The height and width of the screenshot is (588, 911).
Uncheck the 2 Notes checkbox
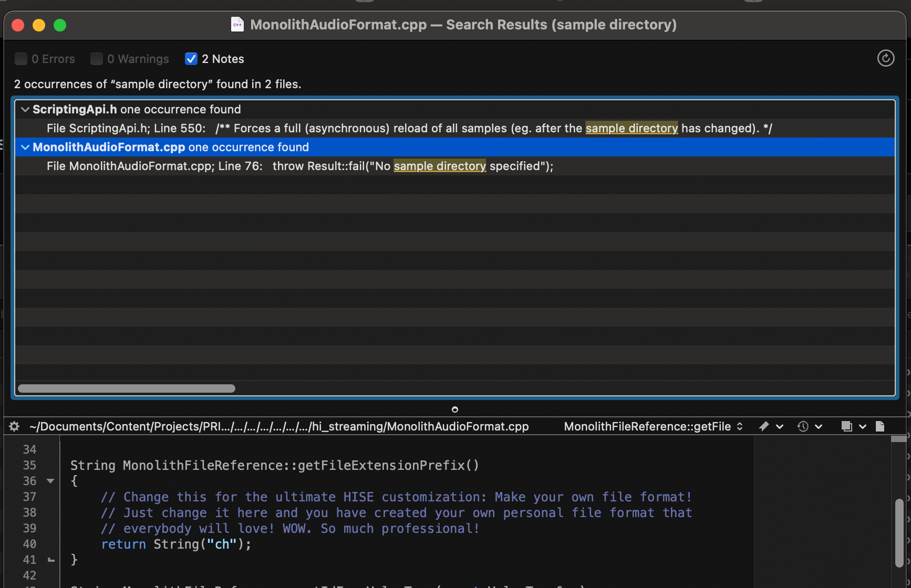191,59
